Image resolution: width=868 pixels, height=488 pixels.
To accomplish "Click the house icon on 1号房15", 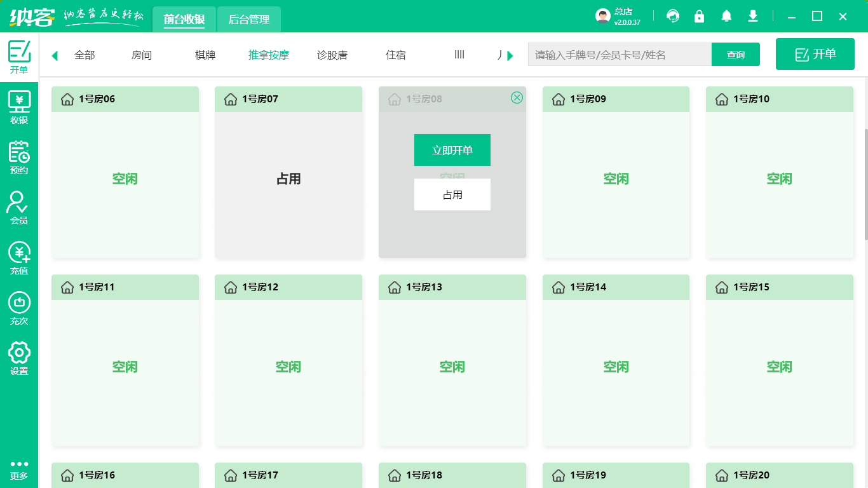I will click(x=722, y=287).
